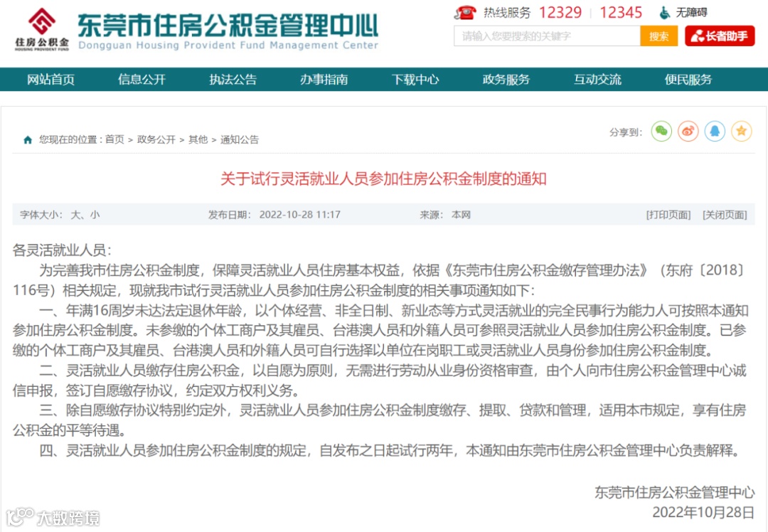Image resolution: width=768 pixels, height=532 pixels.
Task: Click the Housing Provident Fund logo
Action: [42, 30]
